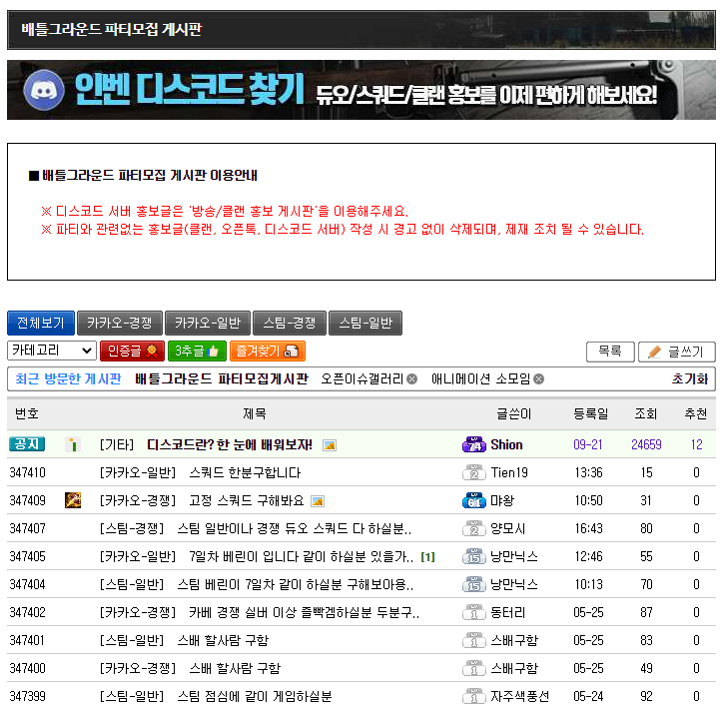Open the 인벤 디스코드 찾기 banner

pyautogui.click(x=362, y=90)
